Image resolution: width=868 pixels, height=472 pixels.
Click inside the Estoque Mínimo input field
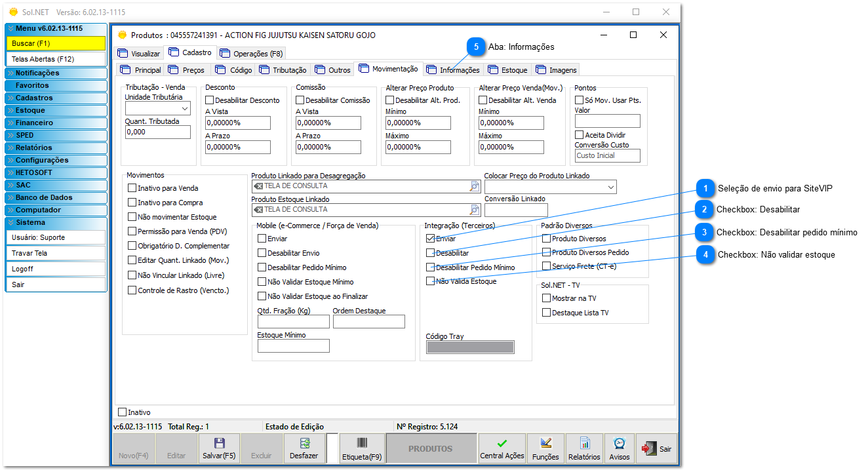(x=293, y=345)
